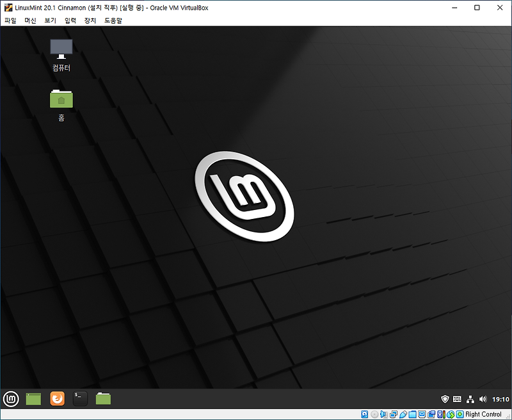This screenshot has height=420, width=512.
Task: Click the VirtualBox shared folders status icon
Action: point(412,414)
